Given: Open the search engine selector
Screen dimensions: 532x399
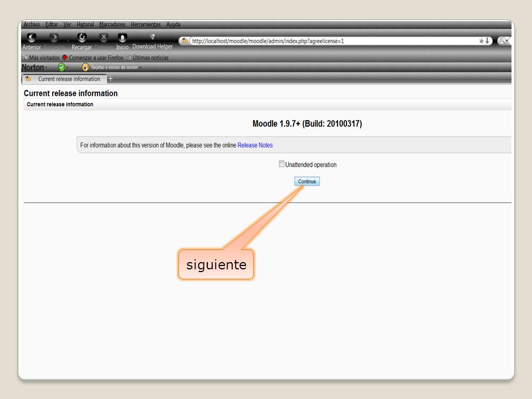Looking at the screenshot, I should (x=503, y=40).
